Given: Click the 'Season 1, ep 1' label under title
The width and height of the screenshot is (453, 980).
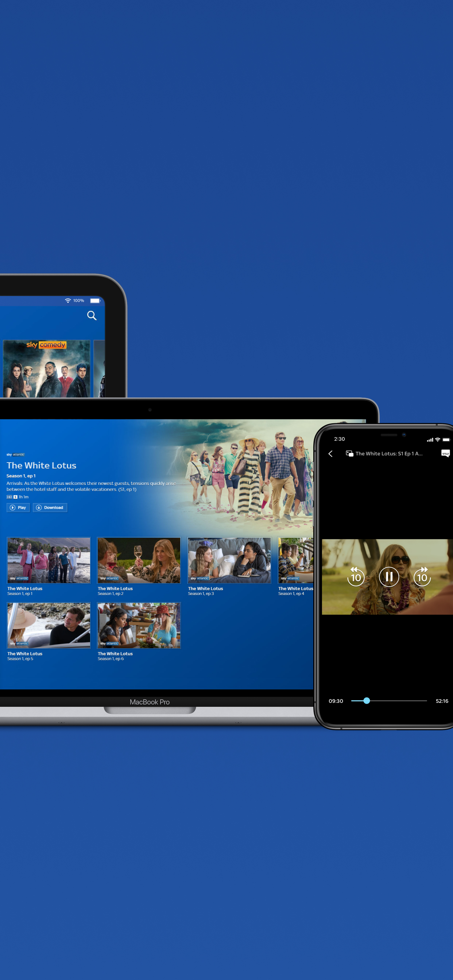Looking at the screenshot, I should click(x=21, y=476).
